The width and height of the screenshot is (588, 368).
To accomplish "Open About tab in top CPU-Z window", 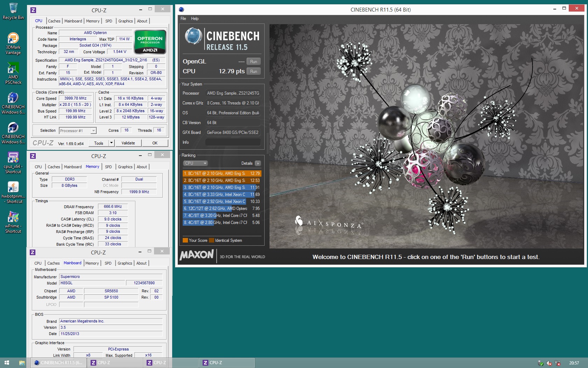I will point(142,21).
